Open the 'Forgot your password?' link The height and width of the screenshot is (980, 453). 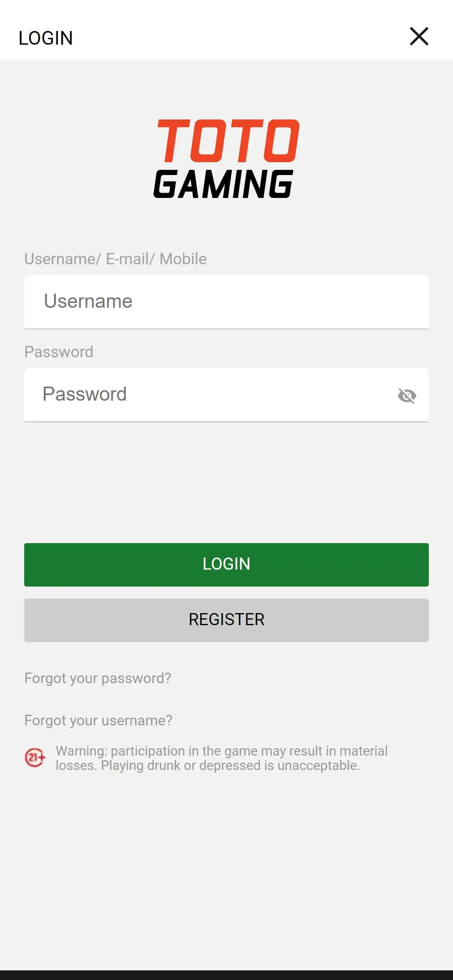click(98, 678)
